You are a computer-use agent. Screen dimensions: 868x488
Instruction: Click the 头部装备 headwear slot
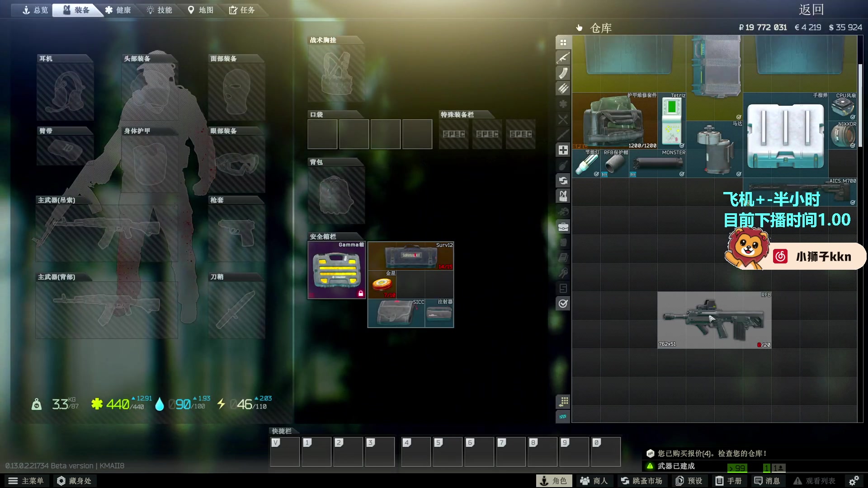pyautogui.click(x=150, y=92)
